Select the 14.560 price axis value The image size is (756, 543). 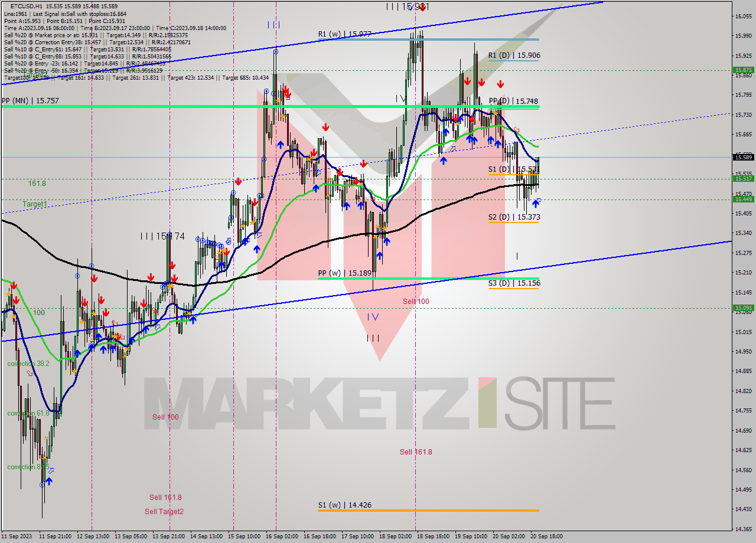pos(743,470)
